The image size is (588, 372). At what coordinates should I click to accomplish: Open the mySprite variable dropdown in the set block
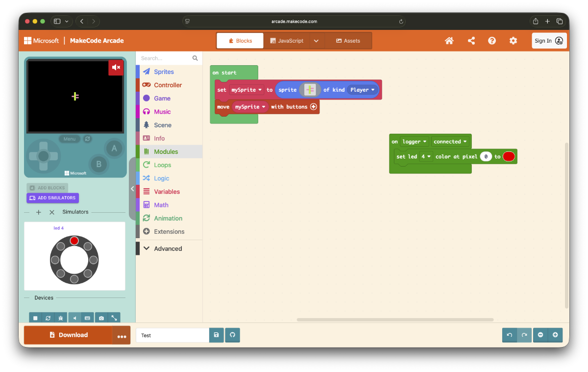point(247,90)
